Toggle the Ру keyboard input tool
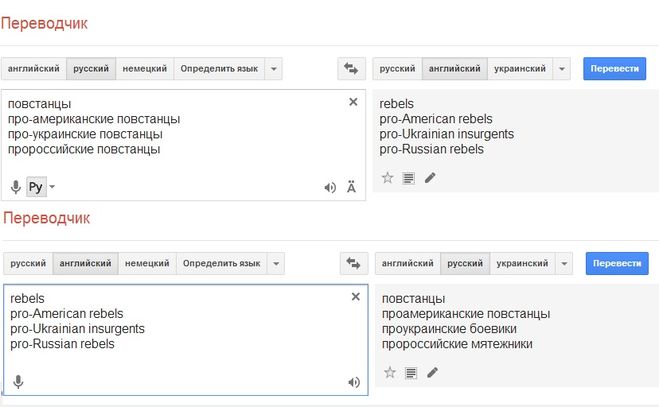659x407 pixels. point(35,187)
